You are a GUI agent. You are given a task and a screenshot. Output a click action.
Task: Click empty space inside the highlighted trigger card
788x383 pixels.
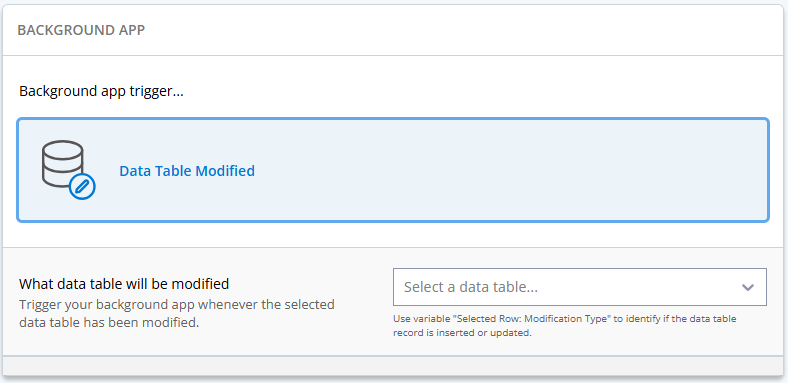point(503,170)
